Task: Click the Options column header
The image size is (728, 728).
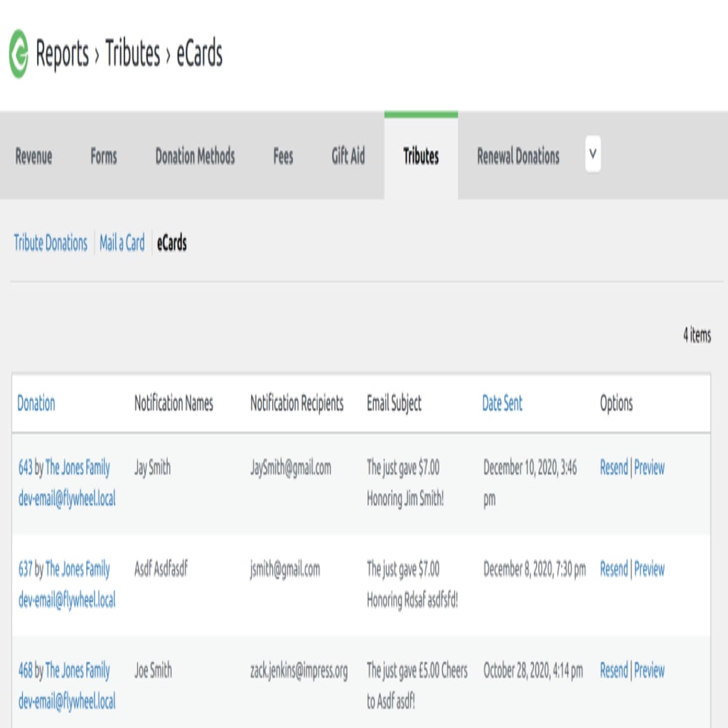Action: pos(616,403)
